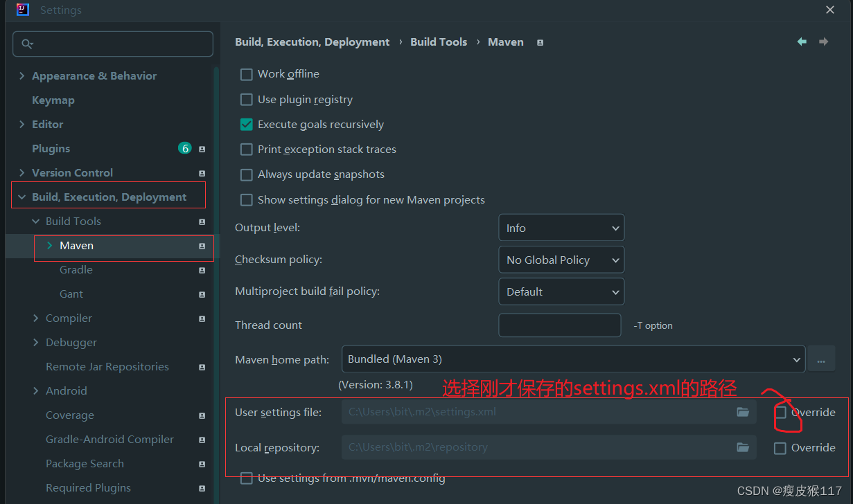Click the ellipsis button for Maven home path
The image size is (853, 504).
[x=821, y=360]
